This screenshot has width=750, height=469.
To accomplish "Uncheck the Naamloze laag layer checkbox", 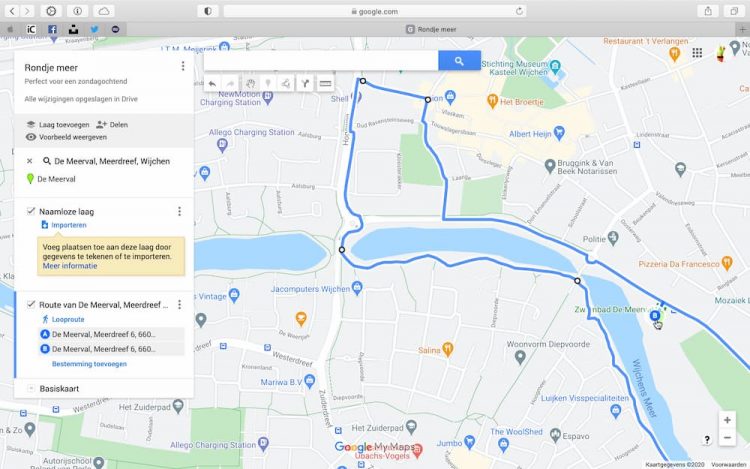I will [31, 211].
